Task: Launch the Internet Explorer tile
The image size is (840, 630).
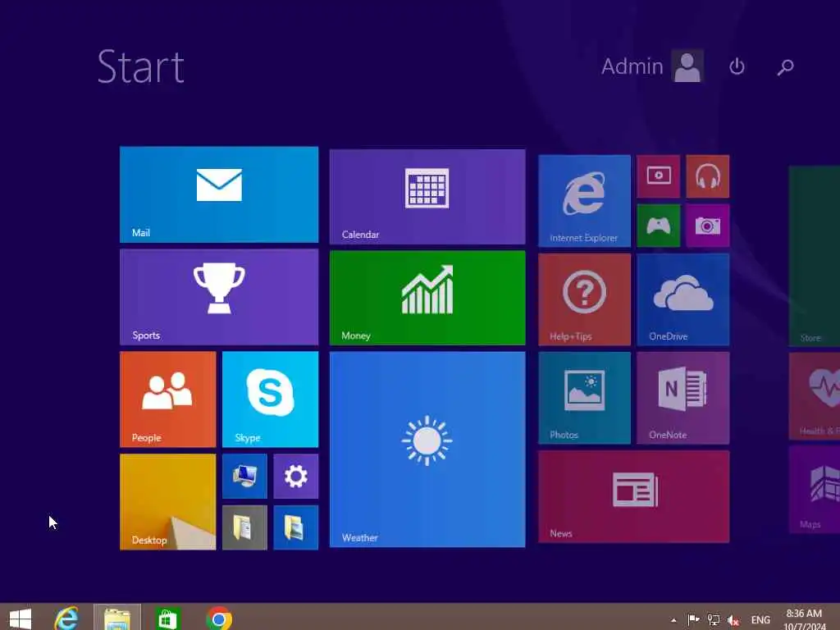Action: click(x=584, y=201)
